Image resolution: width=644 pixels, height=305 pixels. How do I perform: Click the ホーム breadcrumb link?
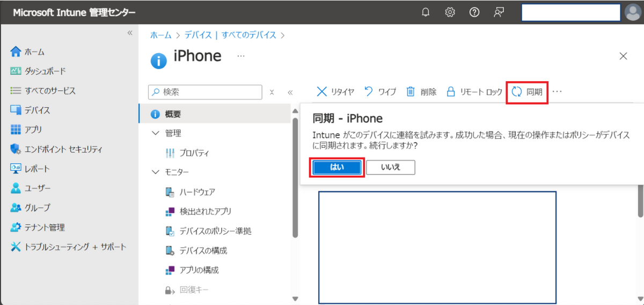pyautogui.click(x=161, y=35)
